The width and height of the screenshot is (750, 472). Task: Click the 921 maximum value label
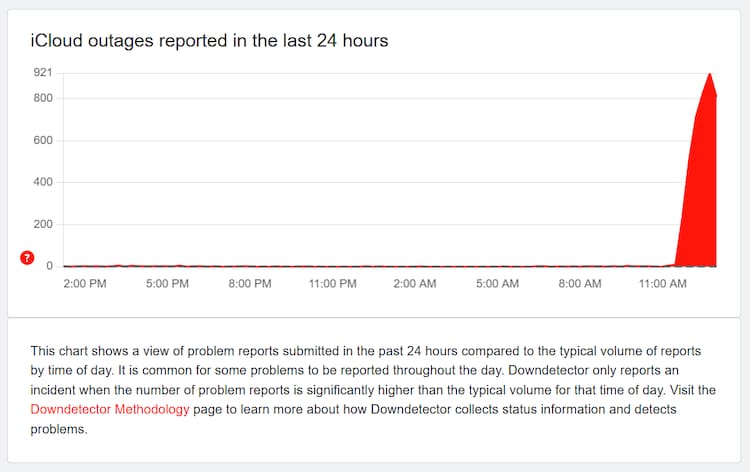coord(42,73)
